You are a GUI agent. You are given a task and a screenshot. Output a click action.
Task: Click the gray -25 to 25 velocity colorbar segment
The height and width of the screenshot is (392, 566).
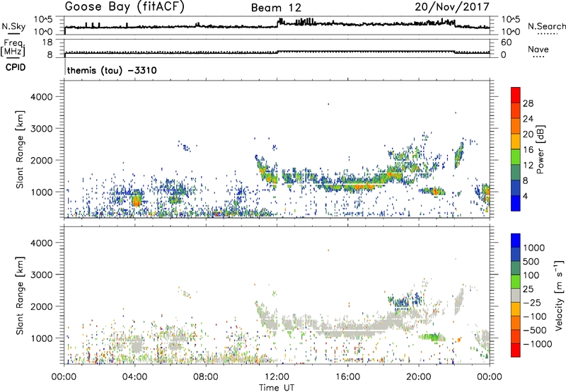(516, 295)
